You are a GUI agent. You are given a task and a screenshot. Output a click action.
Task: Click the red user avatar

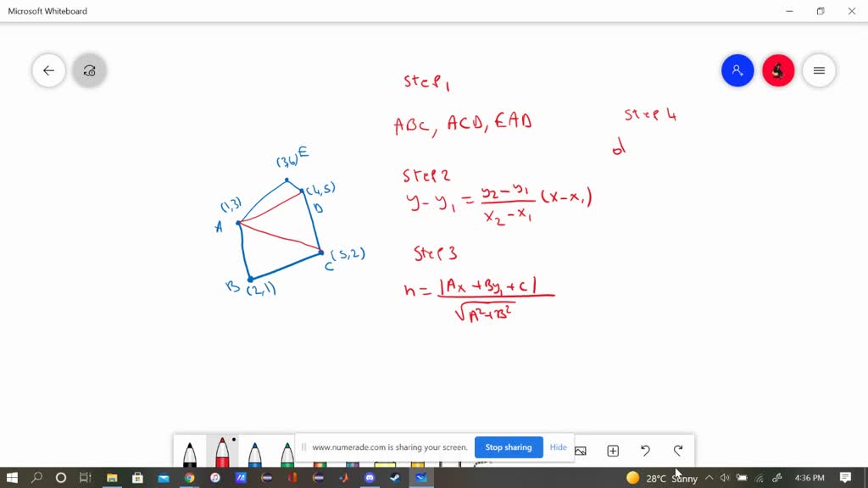[x=778, y=70]
